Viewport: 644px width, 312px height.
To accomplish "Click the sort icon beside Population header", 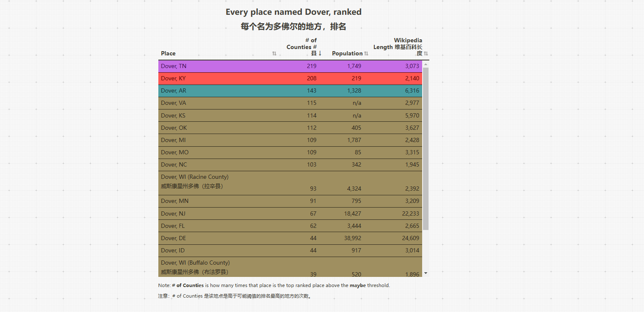I will click(366, 53).
